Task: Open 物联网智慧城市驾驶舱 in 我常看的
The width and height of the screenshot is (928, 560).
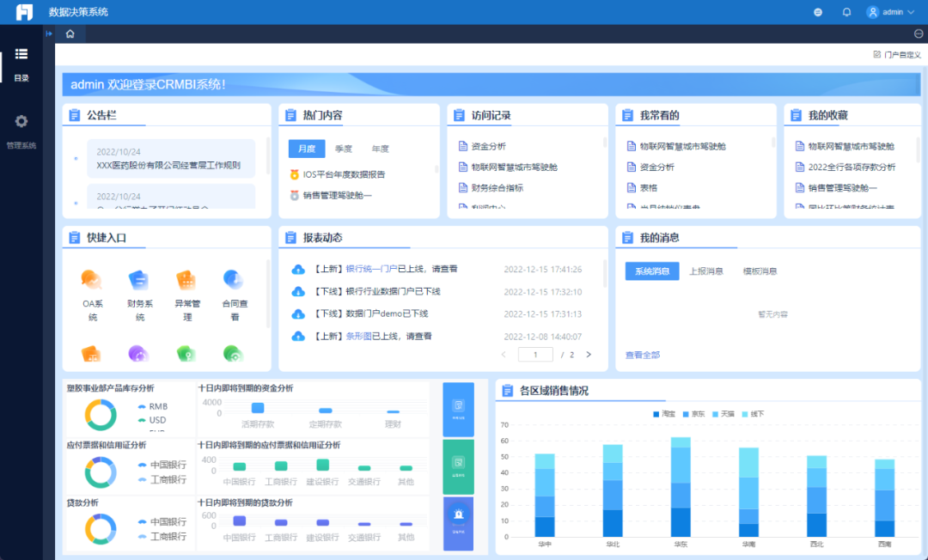Action: pyautogui.click(x=682, y=147)
